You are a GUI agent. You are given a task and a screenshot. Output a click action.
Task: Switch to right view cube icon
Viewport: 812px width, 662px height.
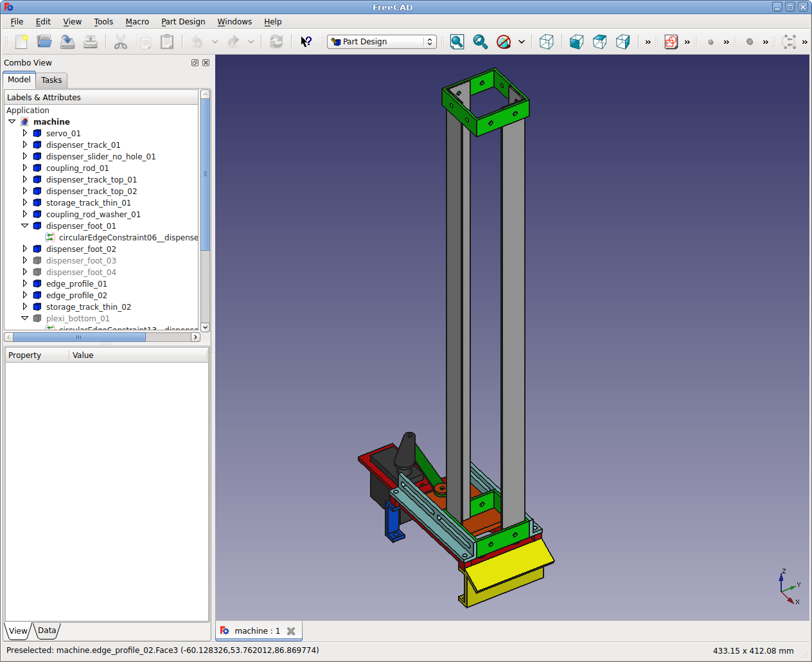click(x=623, y=42)
